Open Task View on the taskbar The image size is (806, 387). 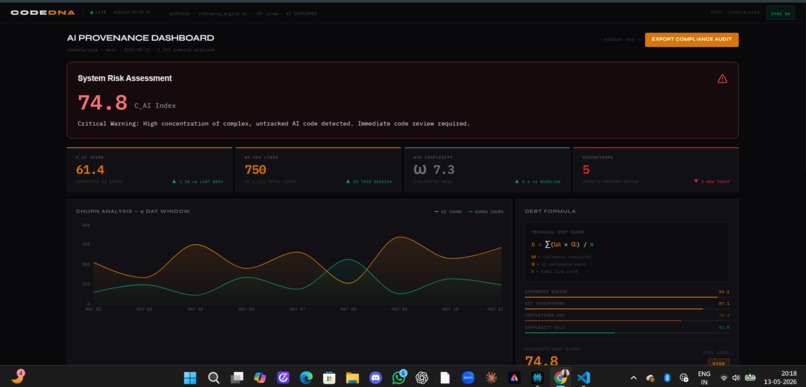pyautogui.click(x=236, y=378)
